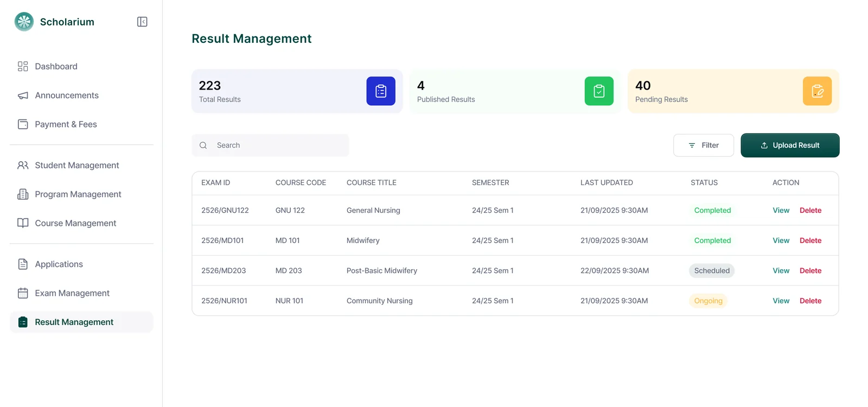This screenshot has height=407, width=868.
Task: Click the search magnifier icon
Action: 203,145
